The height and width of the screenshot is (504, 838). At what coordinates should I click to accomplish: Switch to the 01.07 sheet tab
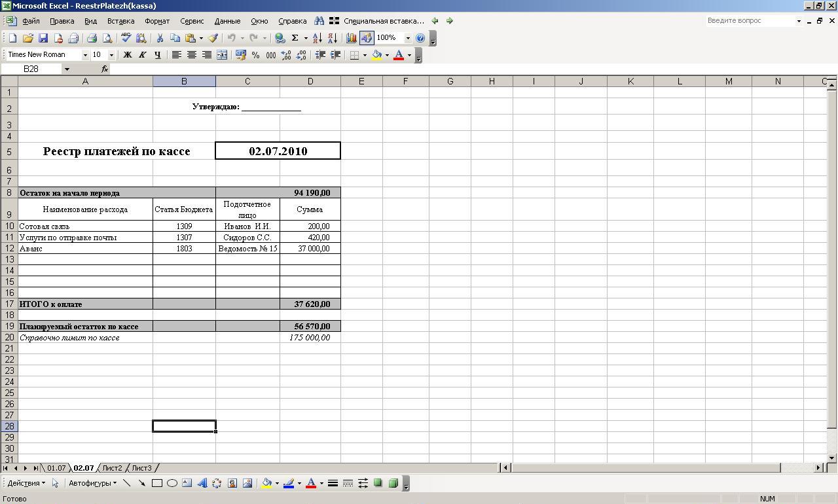point(56,468)
